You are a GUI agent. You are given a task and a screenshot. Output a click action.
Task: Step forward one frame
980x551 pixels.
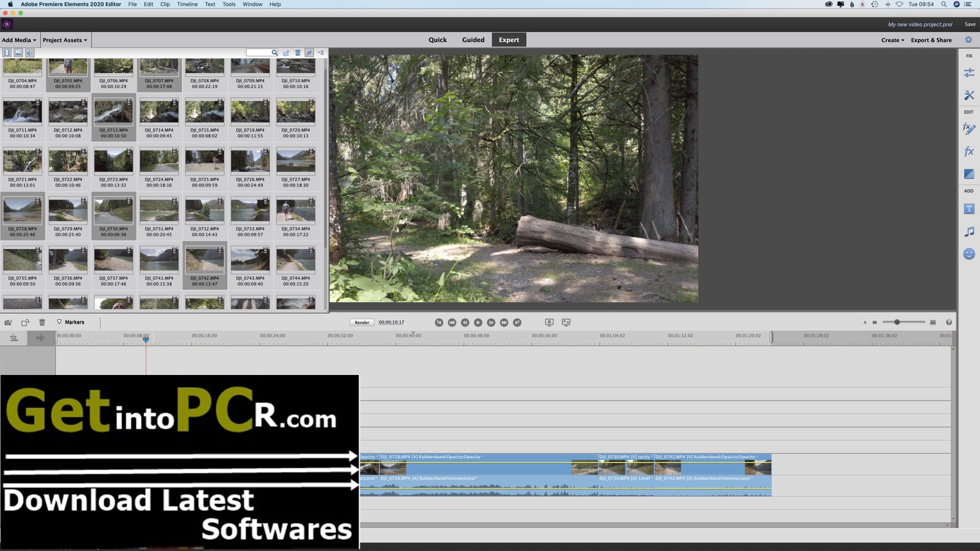[x=491, y=322]
